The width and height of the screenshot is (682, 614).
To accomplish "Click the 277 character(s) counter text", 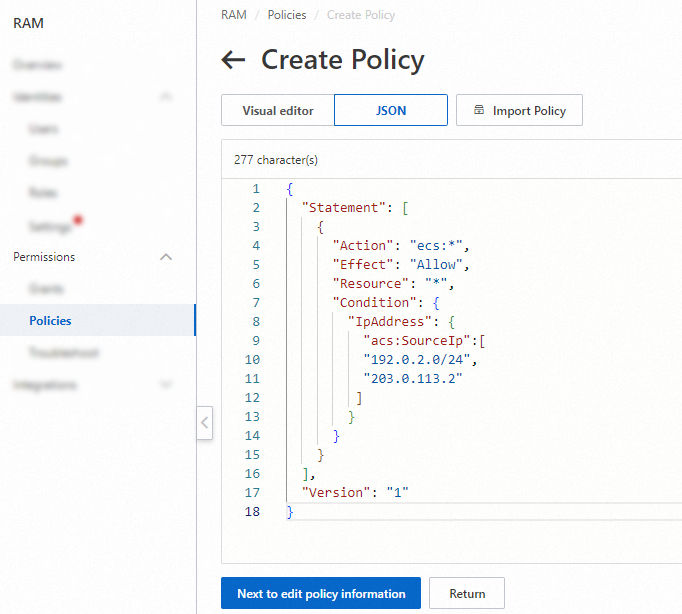I will pos(276,160).
